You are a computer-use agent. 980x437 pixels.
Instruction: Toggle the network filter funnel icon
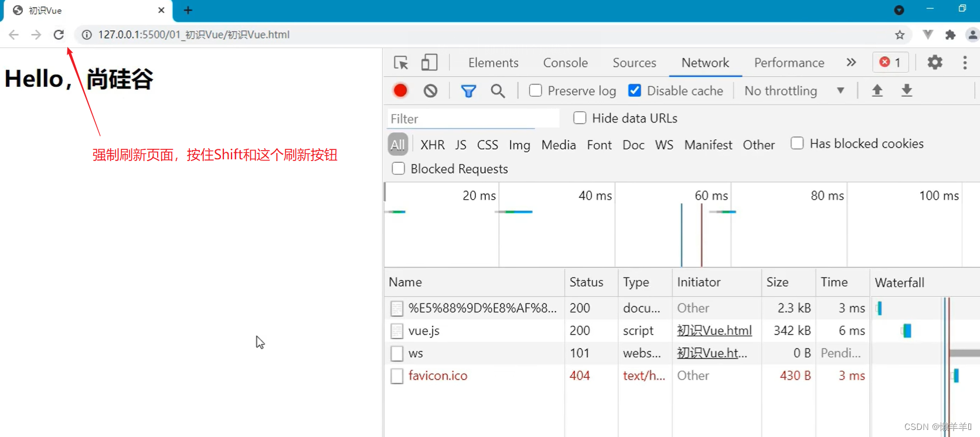coord(468,91)
